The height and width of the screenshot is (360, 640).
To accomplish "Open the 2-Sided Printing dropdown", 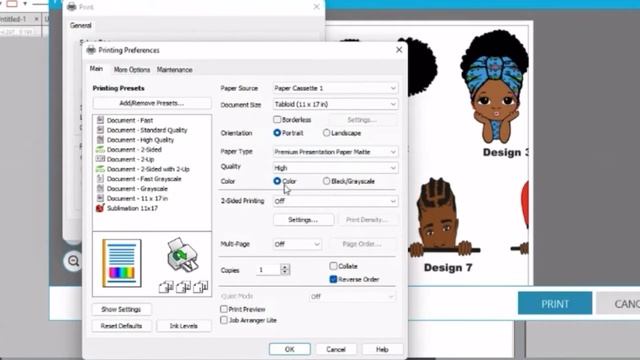I will [x=335, y=201].
